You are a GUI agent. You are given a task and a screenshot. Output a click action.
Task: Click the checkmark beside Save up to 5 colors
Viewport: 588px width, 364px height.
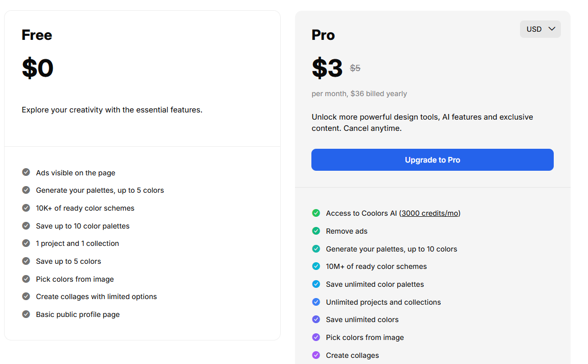(x=26, y=261)
